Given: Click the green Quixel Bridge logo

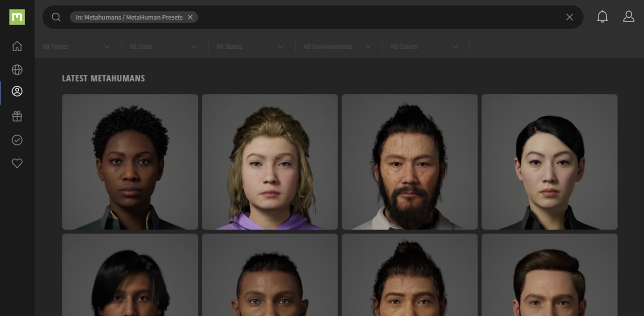Looking at the screenshot, I should click(x=17, y=17).
